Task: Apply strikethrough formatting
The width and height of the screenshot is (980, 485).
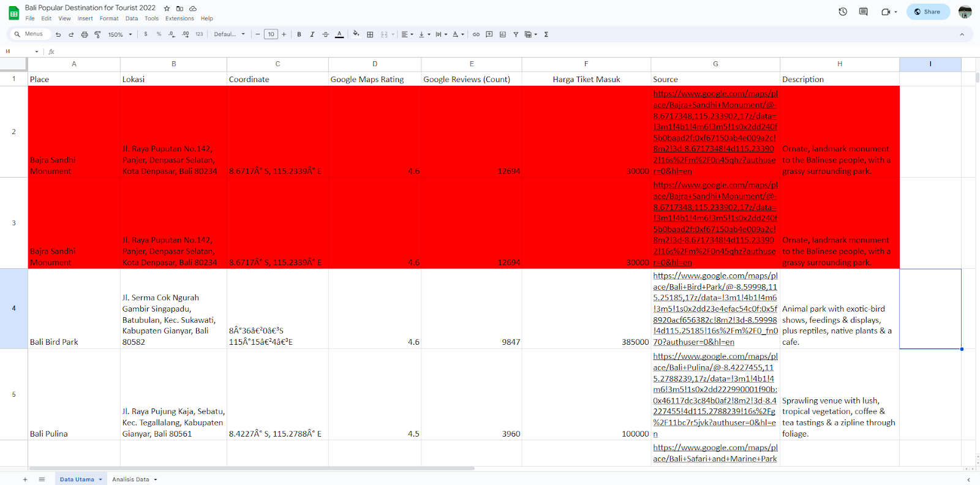Action: [325, 34]
